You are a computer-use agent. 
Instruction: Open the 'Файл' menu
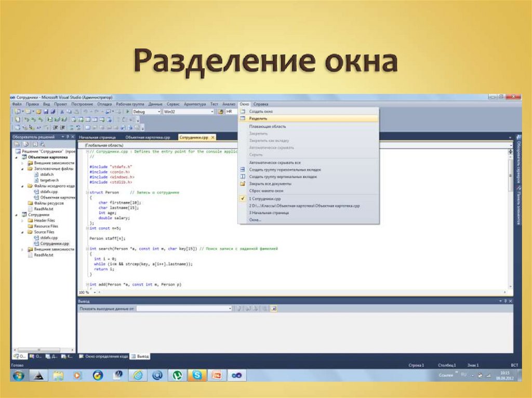tap(17, 104)
